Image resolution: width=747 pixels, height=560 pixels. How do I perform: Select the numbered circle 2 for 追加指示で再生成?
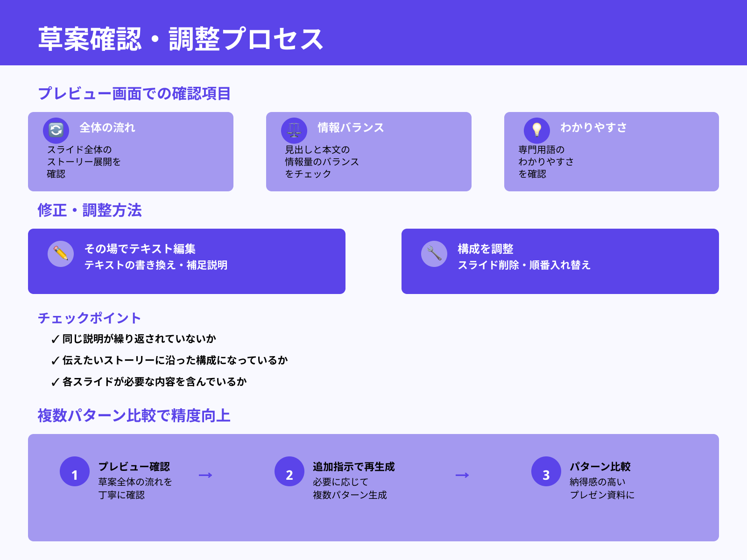click(x=289, y=475)
